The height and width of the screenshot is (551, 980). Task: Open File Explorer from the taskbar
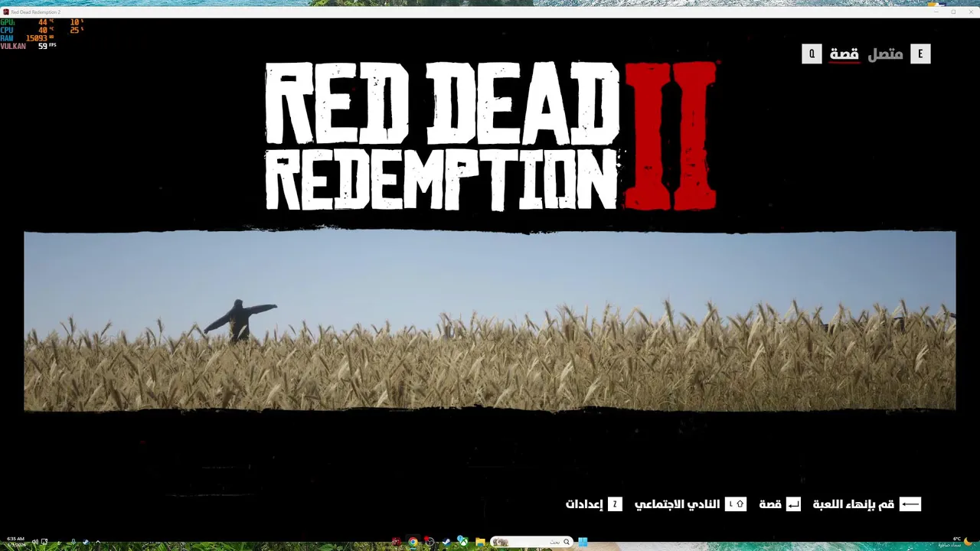(x=480, y=542)
